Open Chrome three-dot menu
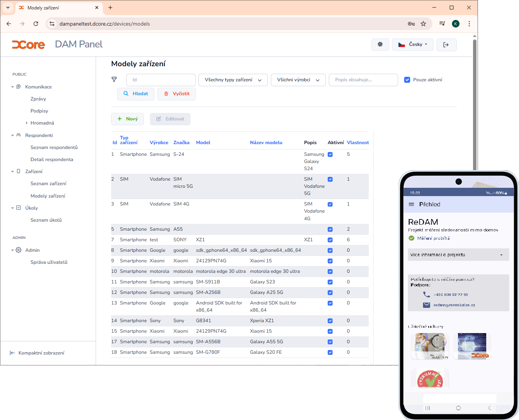Viewport: 519px width, 420px height. point(469,24)
